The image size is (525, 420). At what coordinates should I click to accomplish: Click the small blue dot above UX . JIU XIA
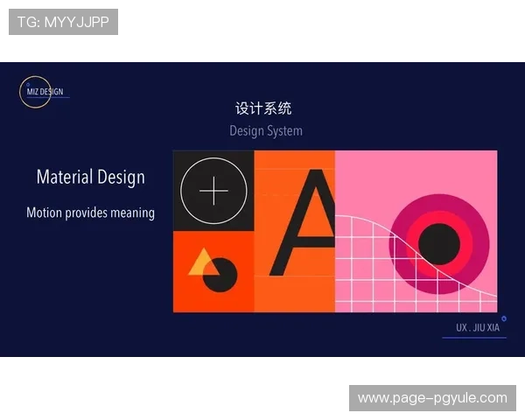pos(504,318)
